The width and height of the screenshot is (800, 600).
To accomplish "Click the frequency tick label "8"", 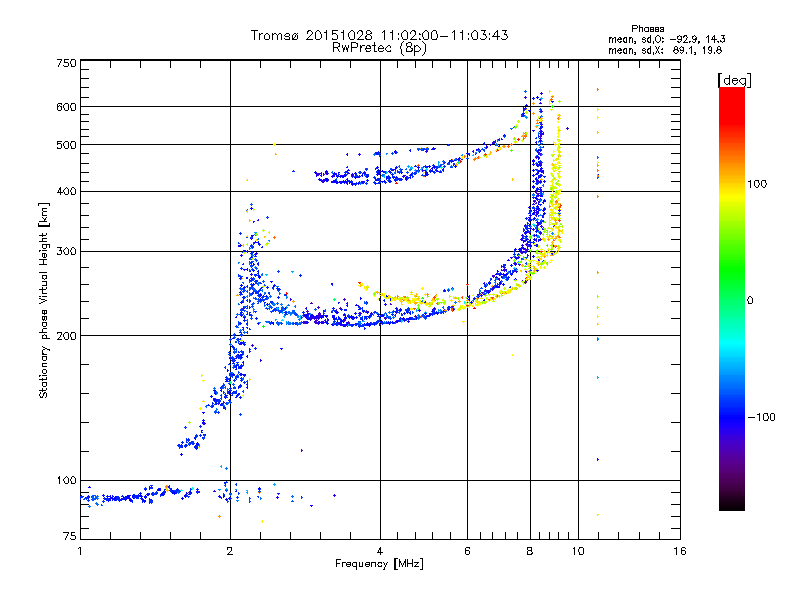I will tap(530, 551).
